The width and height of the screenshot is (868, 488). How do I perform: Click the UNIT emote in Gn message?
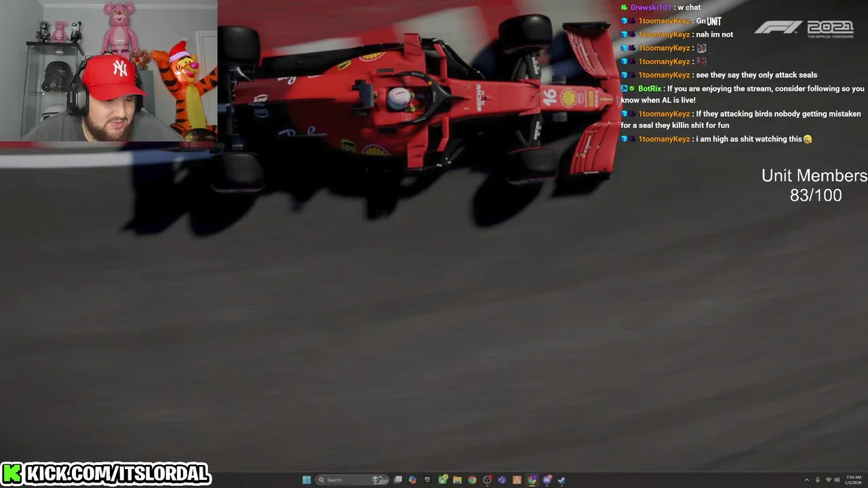tap(714, 21)
